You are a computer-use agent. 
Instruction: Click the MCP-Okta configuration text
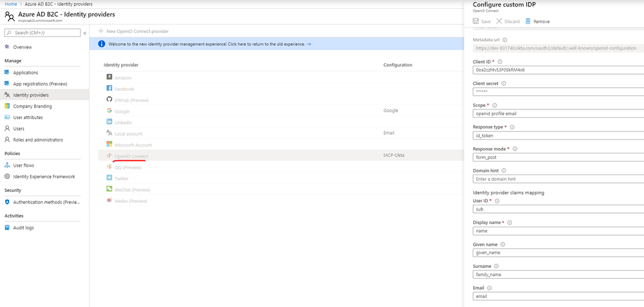click(x=393, y=155)
